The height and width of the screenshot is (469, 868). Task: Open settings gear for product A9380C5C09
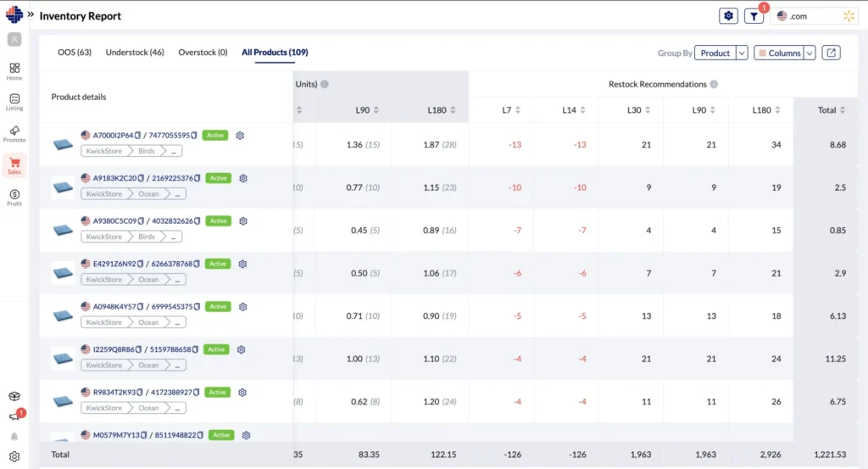(243, 221)
